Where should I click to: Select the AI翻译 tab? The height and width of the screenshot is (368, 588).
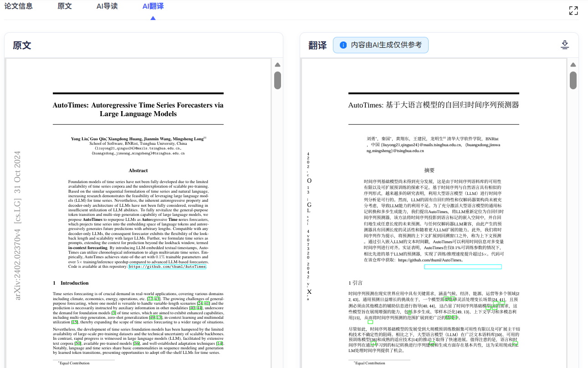point(153,6)
